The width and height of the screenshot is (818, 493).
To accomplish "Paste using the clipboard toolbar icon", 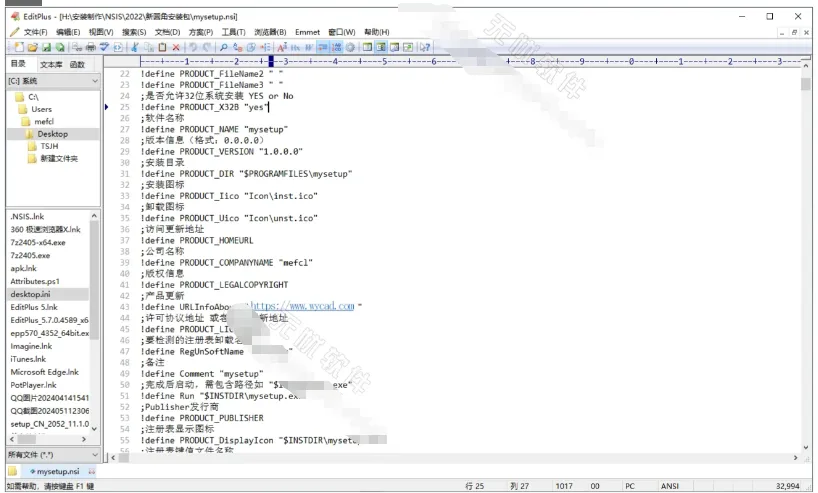I will 162,47.
